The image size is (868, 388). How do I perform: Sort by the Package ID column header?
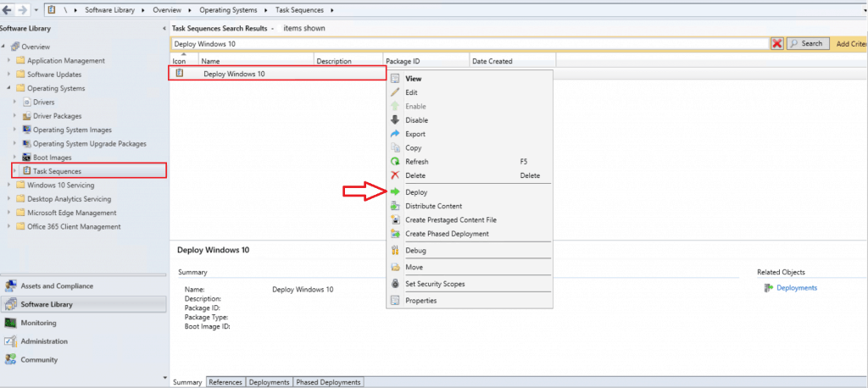[426, 61]
